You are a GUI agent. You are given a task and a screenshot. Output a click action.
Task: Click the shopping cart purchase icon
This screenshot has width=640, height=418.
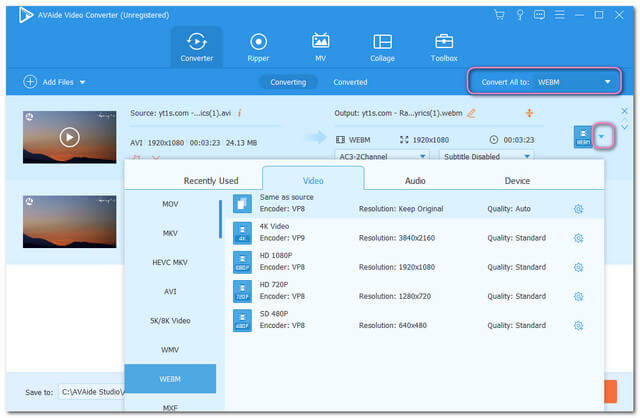pyautogui.click(x=499, y=15)
